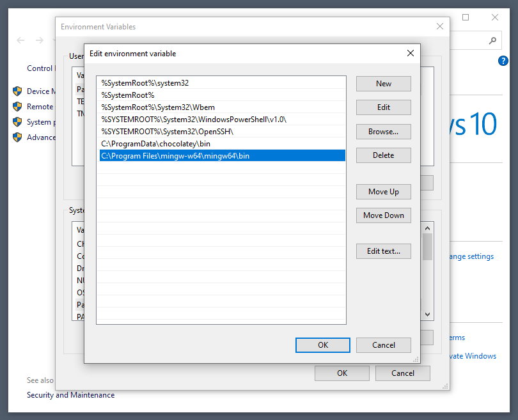Select the plain %SystemRoot% entry
Viewport: 518px width, 420px height.
tap(222, 95)
